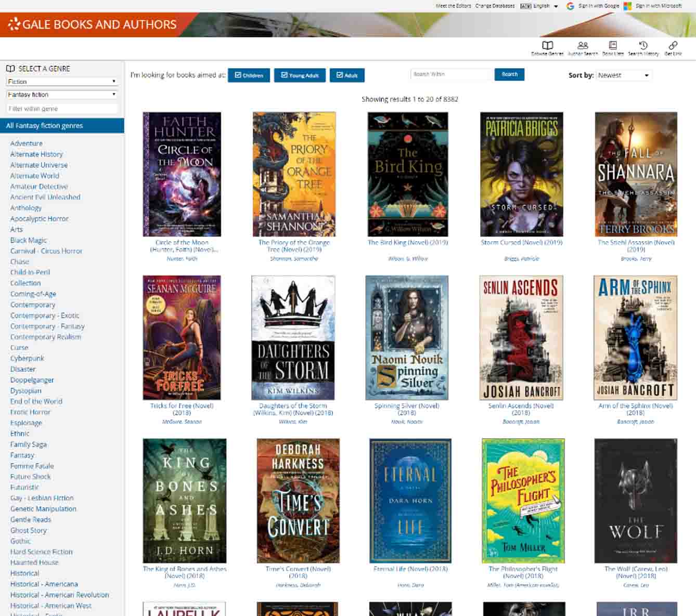Open The Bird King cover image

pos(407,174)
